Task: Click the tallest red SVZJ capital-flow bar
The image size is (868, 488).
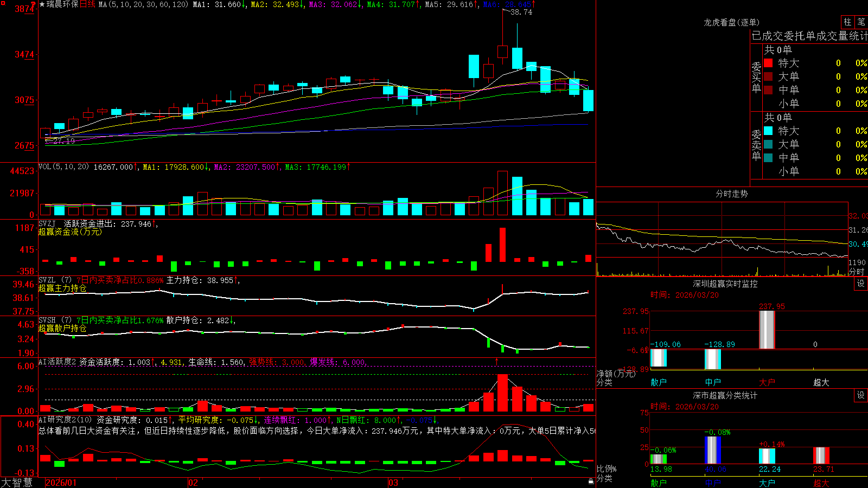Action: [503, 245]
